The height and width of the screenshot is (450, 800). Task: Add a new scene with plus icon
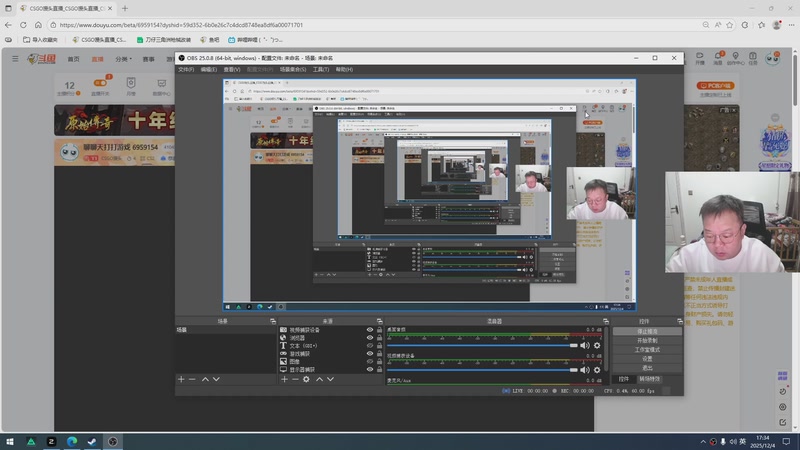(x=181, y=379)
